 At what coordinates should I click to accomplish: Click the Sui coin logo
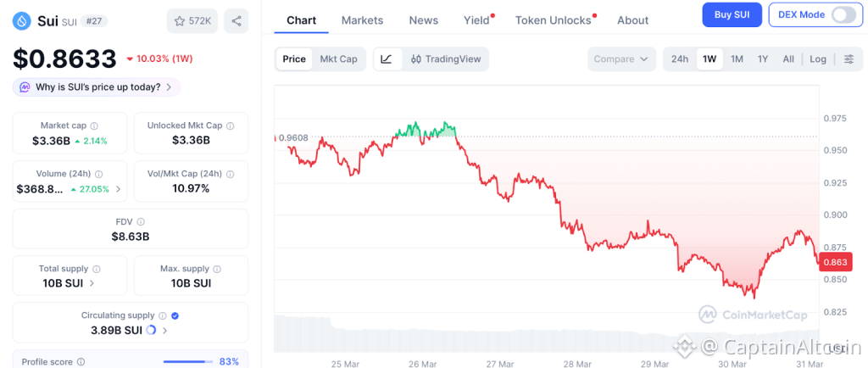click(23, 21)
